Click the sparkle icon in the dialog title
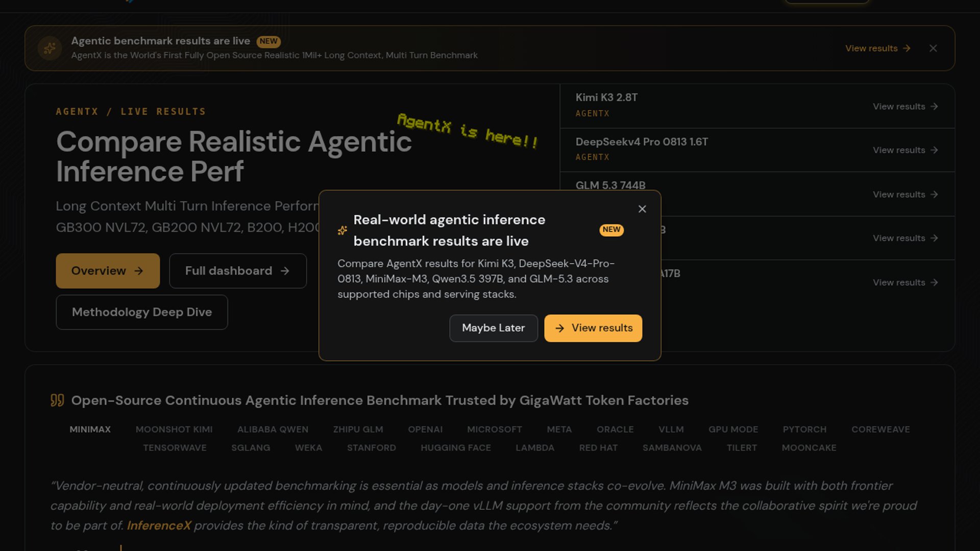Image resolution: width=980 pixels, height=551 pixels. pos(342,231)
